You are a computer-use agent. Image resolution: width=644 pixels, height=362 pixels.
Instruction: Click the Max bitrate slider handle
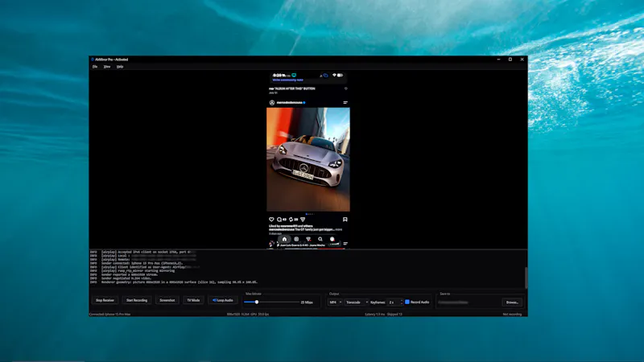(257, 302)
